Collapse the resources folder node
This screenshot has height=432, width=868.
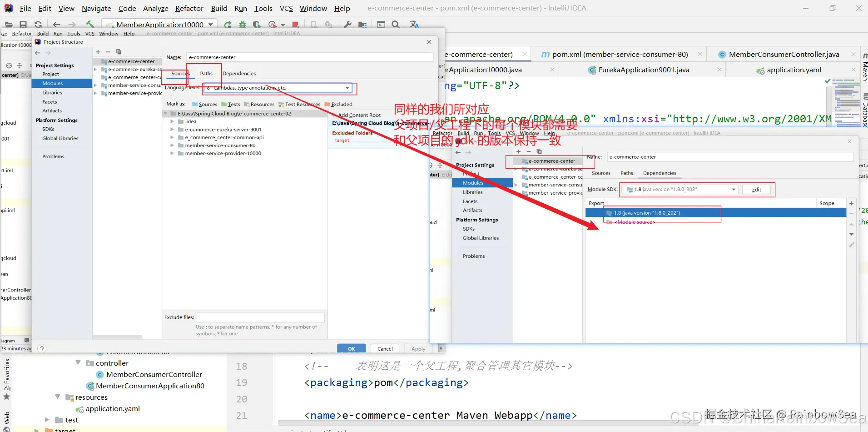(x=58, y=397)
